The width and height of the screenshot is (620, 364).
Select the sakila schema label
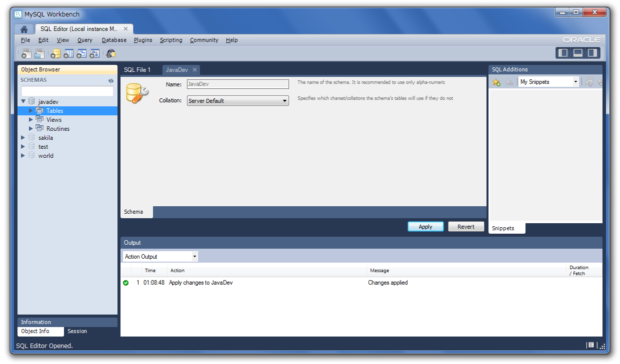tap(45, 138)
